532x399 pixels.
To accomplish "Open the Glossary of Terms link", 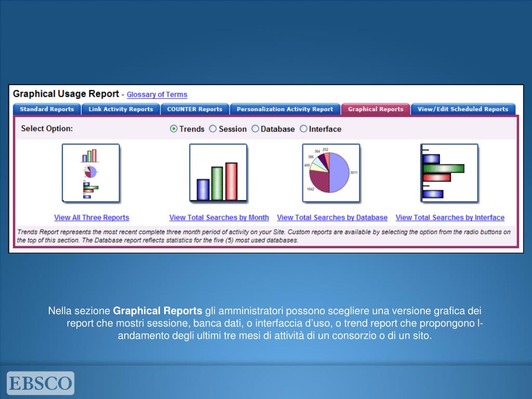I will [157, 95].
